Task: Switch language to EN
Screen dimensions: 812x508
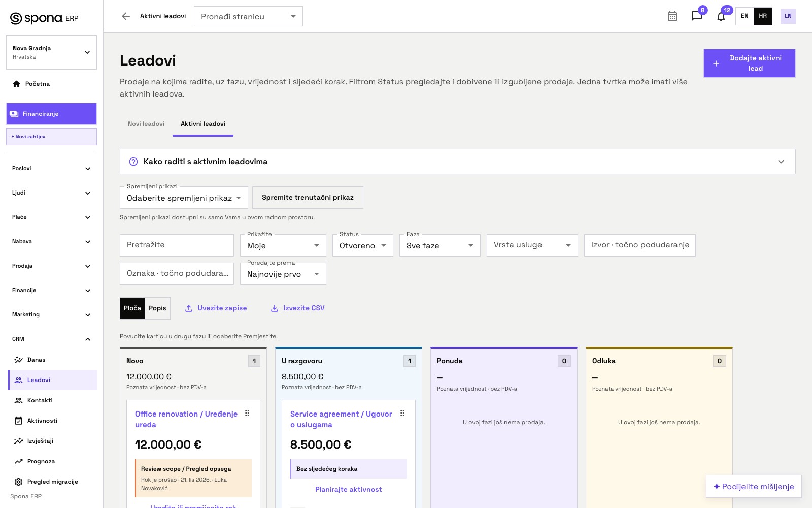Action: pyautogui.click(x=745, y=16)
